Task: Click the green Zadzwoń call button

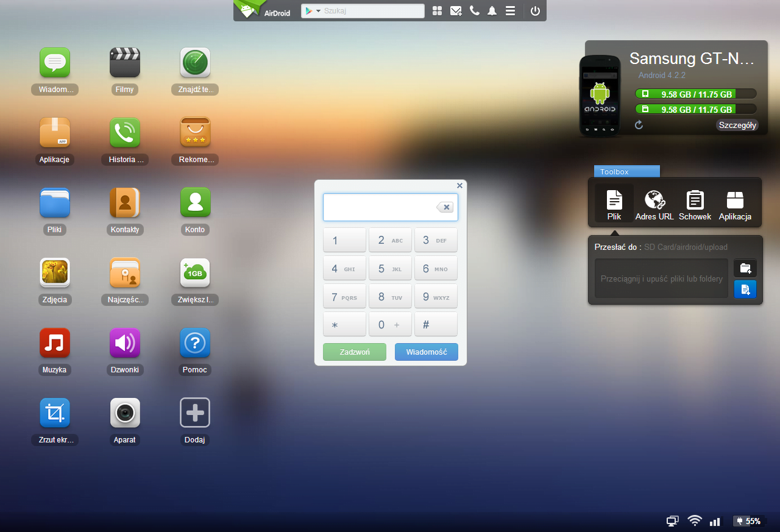Action: point(355,352)
